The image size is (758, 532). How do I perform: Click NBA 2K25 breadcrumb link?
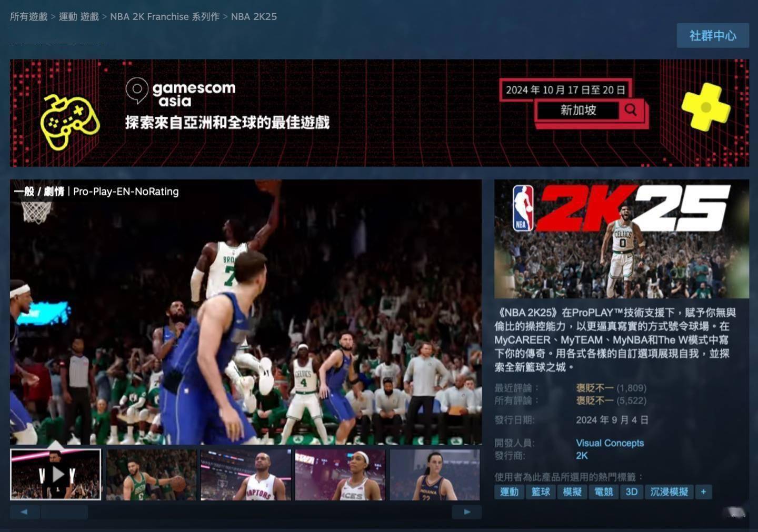click(254, 16)
